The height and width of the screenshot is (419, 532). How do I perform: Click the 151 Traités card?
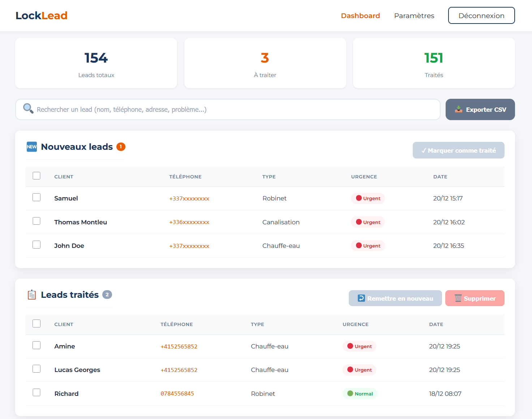click(x=434, y=63)
